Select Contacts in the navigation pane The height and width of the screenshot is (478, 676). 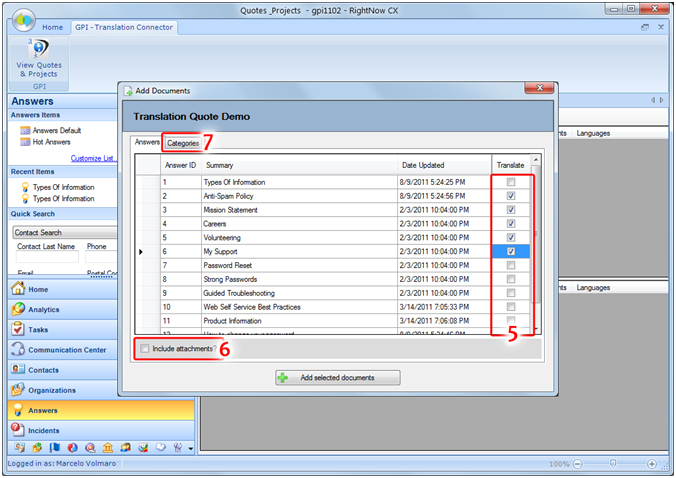pyautogui.click(x=44, y=370)
